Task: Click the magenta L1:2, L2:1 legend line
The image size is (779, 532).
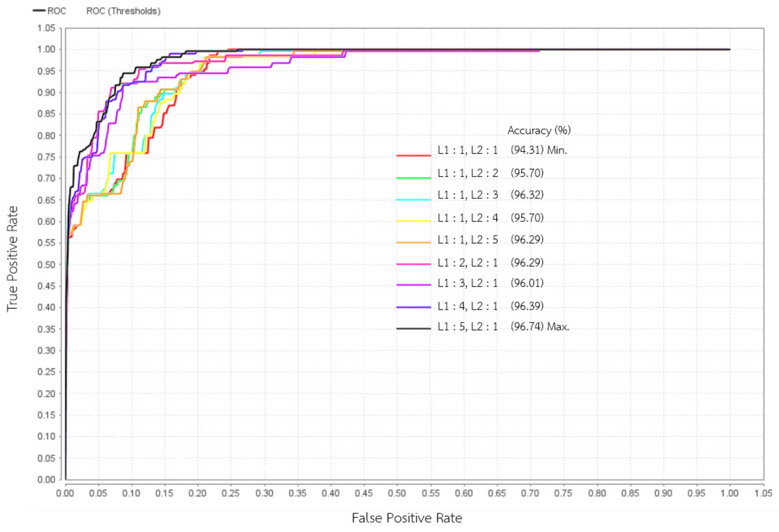Action: coord(413,264)
